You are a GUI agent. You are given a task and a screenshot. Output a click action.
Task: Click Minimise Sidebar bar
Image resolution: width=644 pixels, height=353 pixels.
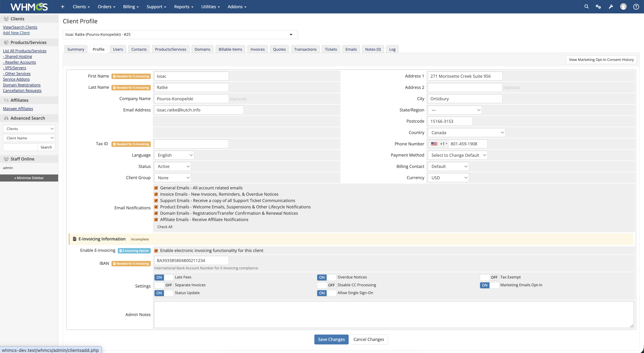(x=29, y=178)
